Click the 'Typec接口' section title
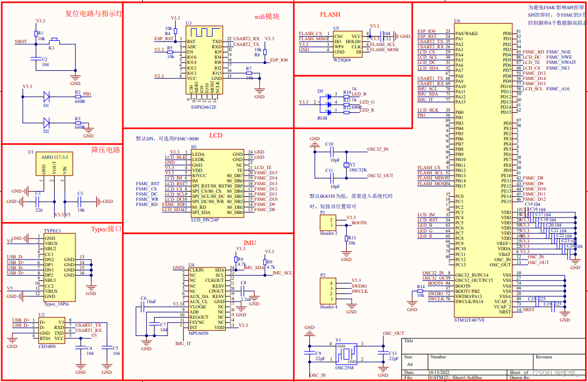Viewport: 588px width, 382px height. (x=107, y=229)
